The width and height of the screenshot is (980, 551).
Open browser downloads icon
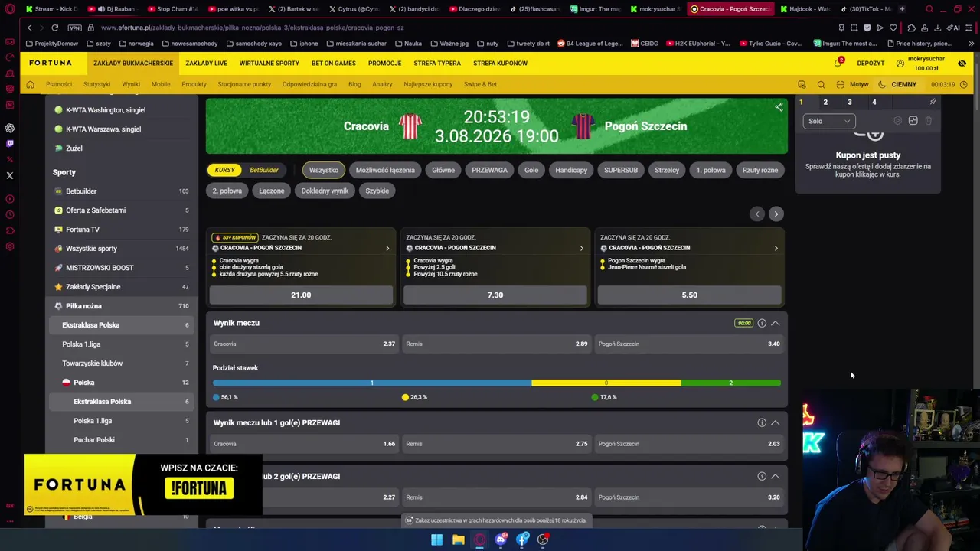click(937, 28)
